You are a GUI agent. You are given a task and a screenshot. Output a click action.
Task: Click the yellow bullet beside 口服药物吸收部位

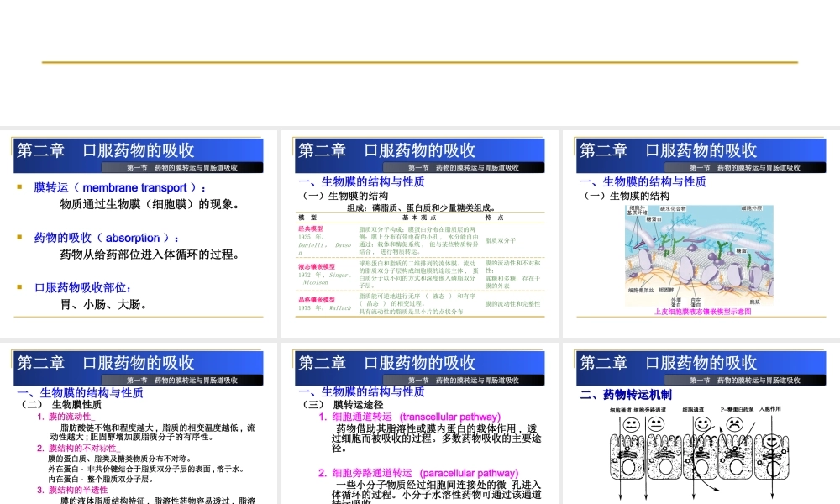[20, 287]
